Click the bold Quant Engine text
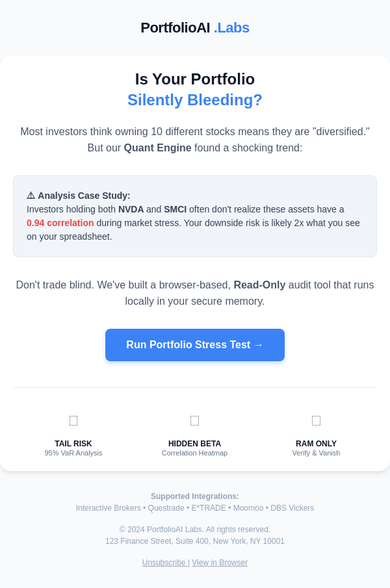The width and height of the screenshot is (390, 588). (157, 148)
